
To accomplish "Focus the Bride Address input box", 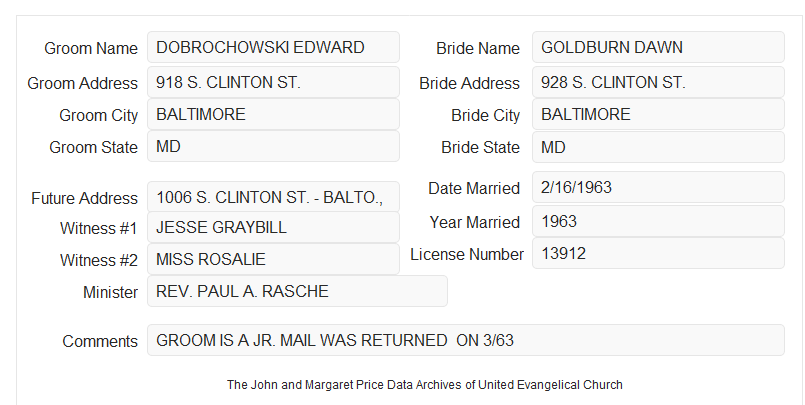I will 658,82.
